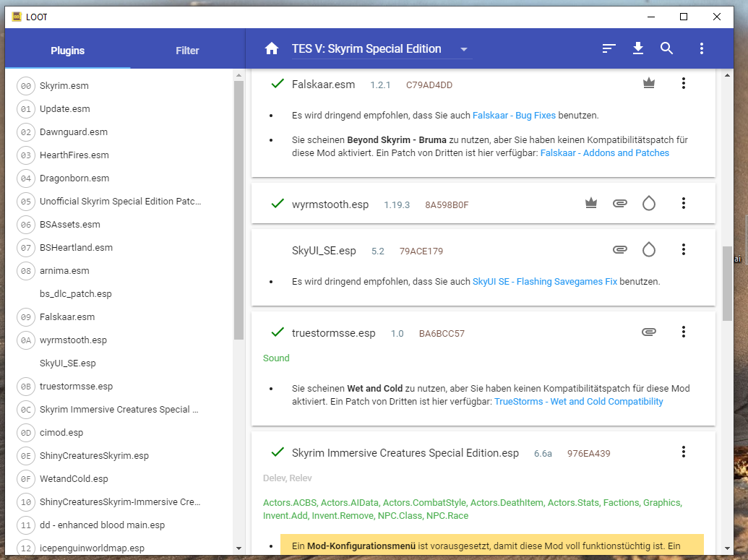748x560 pixels.
Task: Click the droplet icon on SkyUI_SE.esp card
Action: click(649, 250)
